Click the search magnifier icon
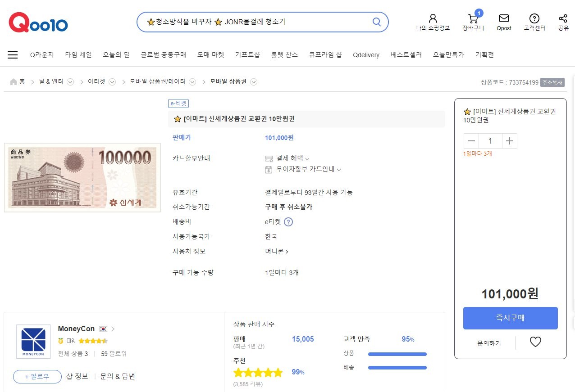Screen dimensions: 575x392 point(376,22)
